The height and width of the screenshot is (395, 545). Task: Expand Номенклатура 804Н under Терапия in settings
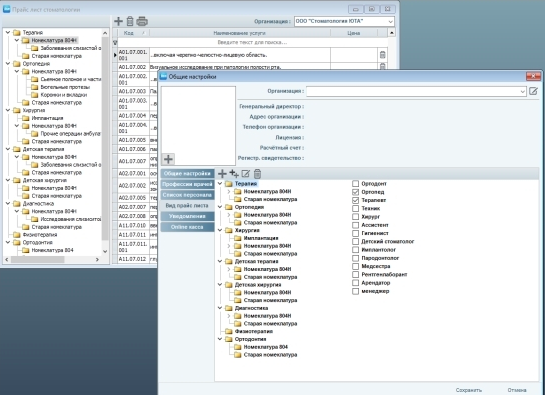229,191
